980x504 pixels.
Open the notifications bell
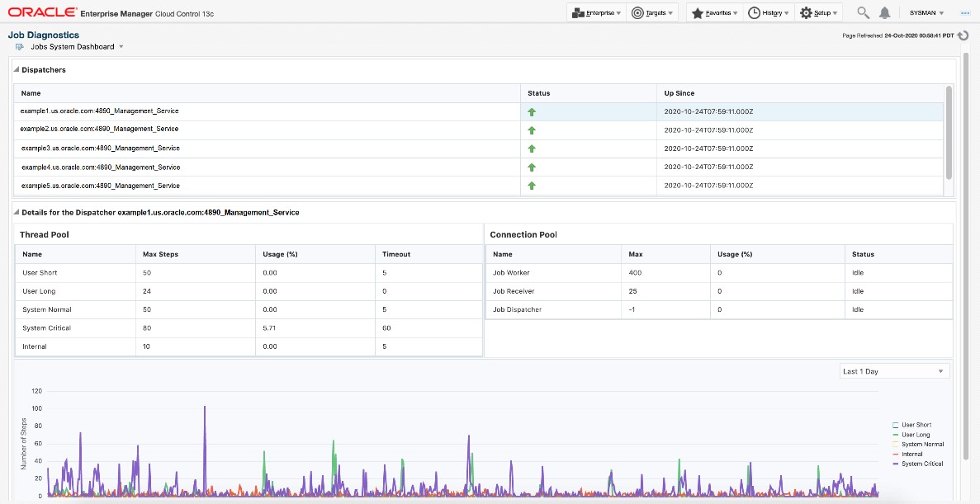click(x=885, y=12)
